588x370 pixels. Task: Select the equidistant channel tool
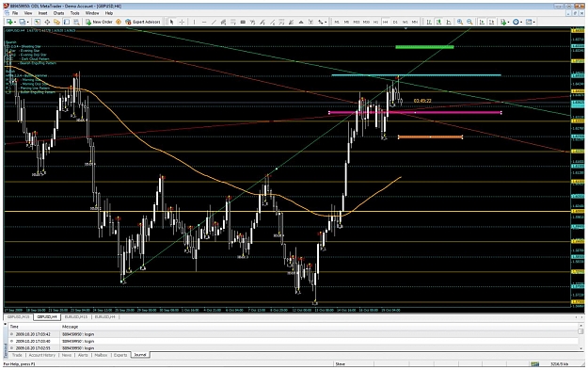pyautogui.click(x=224, y=22)
